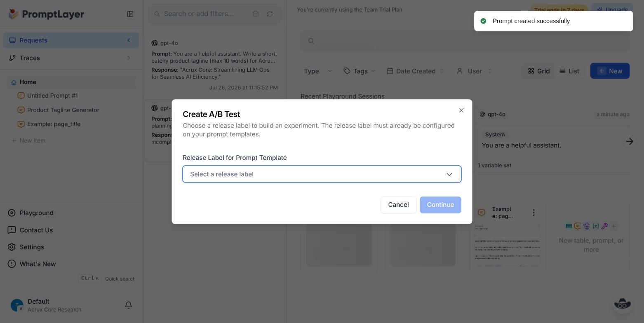Screen dimensions: 644x323
Task: Click the prompt chat-bubble icon in new item card
Action: pos(578,226)
